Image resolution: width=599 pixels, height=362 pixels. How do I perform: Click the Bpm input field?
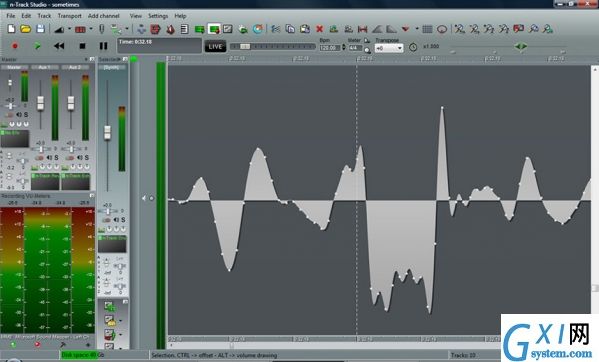click(330, 48)
